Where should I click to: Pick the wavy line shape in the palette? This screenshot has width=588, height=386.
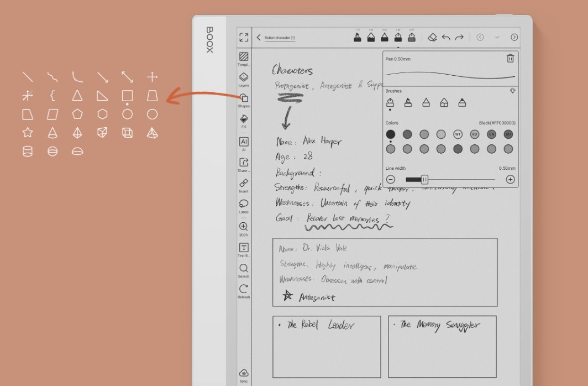click(x=53, y=77)
